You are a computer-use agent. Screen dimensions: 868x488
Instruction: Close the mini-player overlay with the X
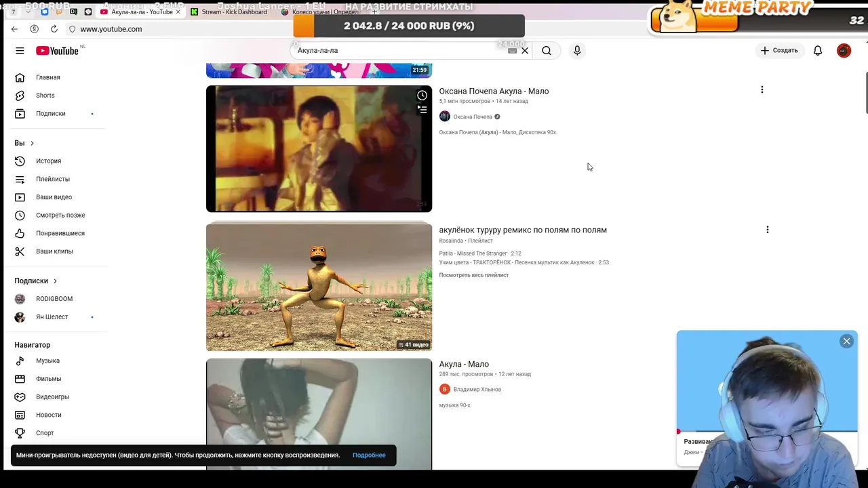click(846, 342)
